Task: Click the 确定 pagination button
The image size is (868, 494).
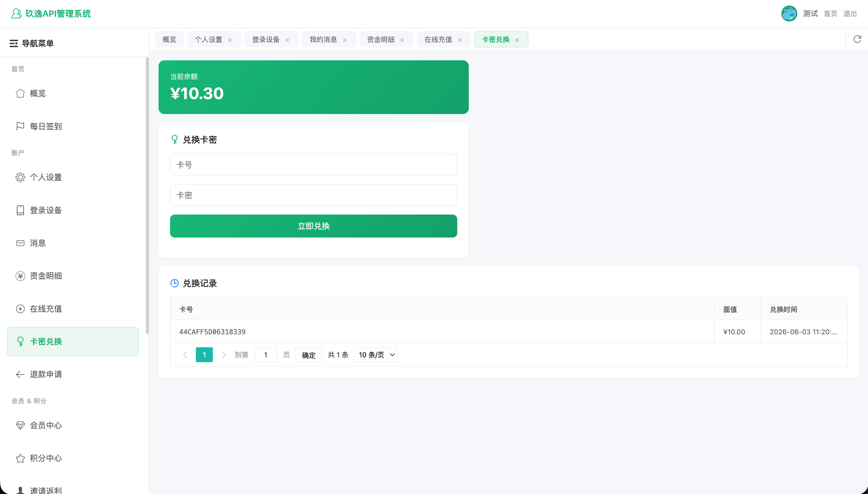Action: tap(309, 355)
